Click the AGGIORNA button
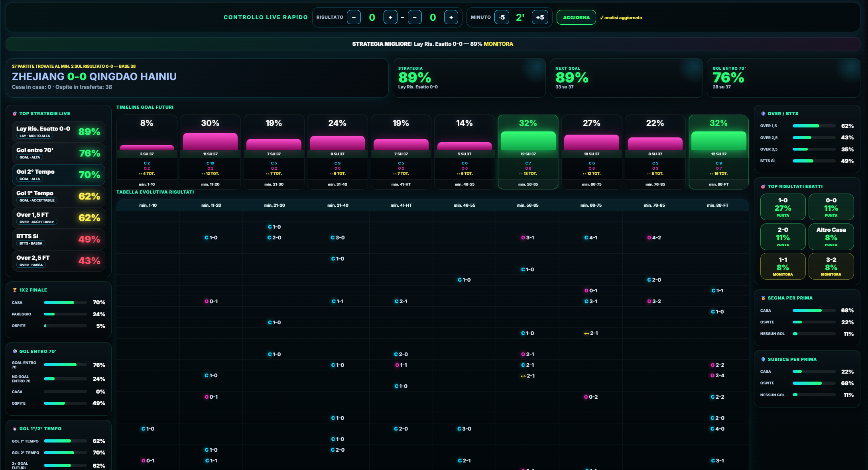The image size is (868, 470). click(576, 18)
